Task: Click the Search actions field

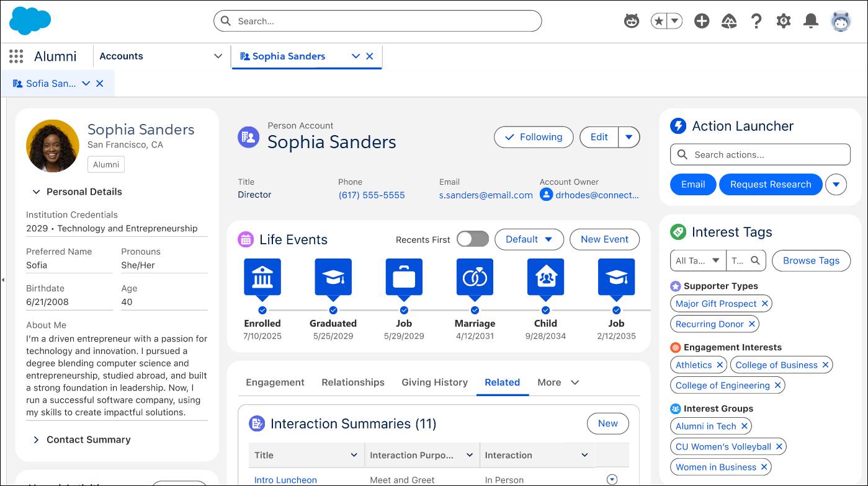Action: (760, 155)
